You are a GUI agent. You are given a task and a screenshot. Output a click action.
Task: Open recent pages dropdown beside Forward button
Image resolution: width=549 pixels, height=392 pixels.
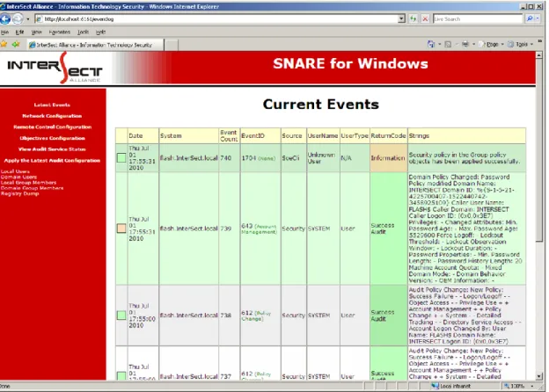click(27, 18)
